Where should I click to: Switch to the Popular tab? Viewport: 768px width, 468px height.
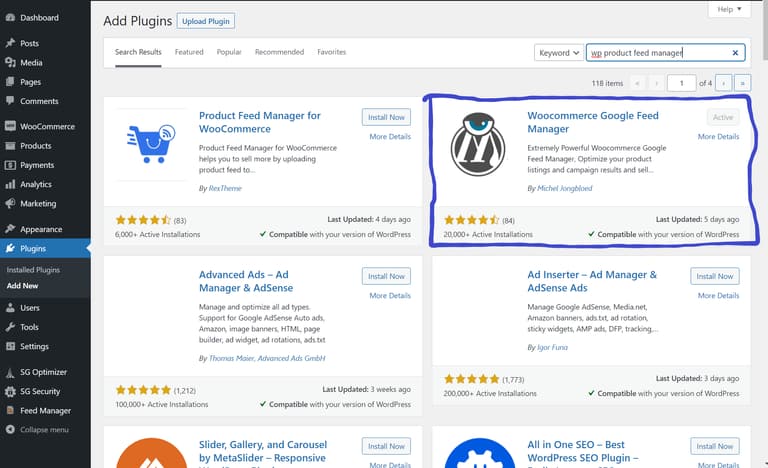[229, 52]
